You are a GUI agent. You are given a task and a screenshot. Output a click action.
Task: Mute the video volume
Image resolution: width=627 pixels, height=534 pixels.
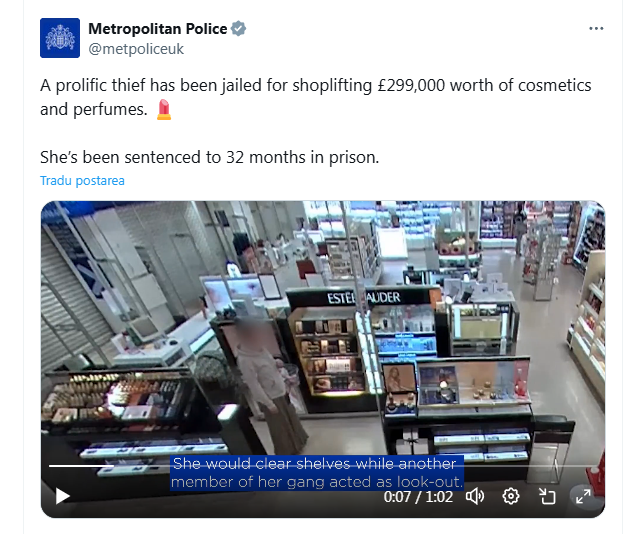point(475,496)
